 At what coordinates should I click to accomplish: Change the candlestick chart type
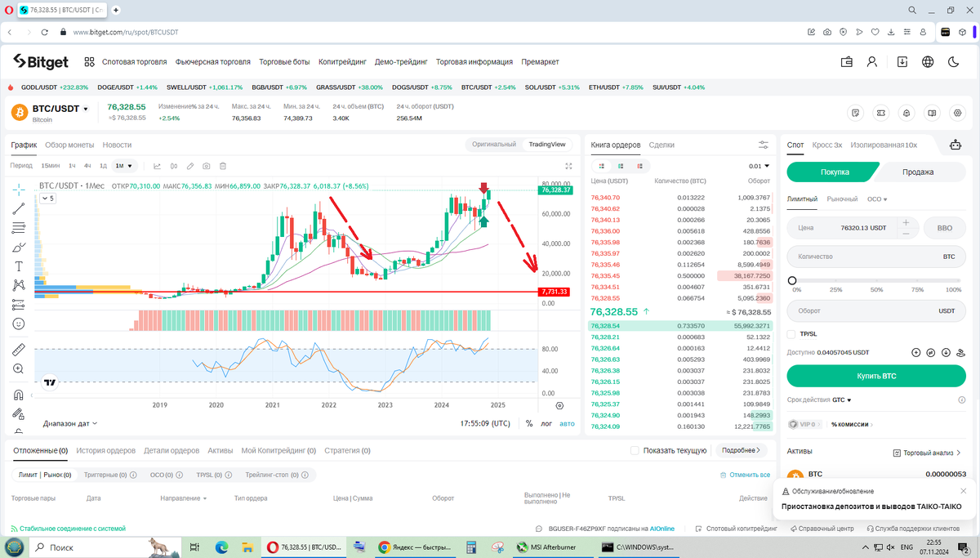[x=174, y=166]
